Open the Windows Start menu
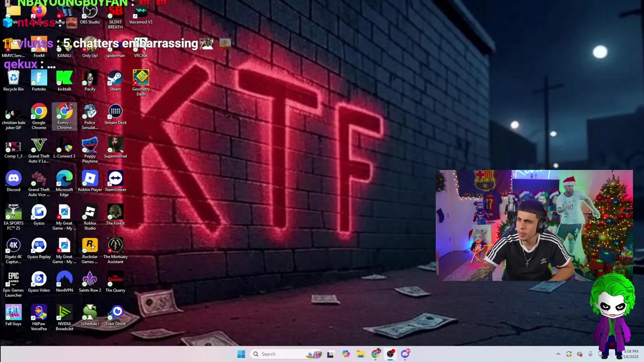 [241, 354]
